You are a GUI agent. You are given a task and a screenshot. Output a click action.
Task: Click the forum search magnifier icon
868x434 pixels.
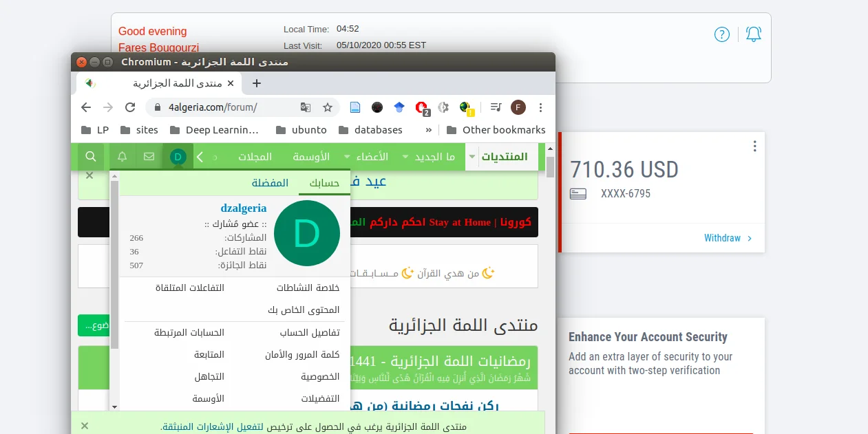pos(90,157)
